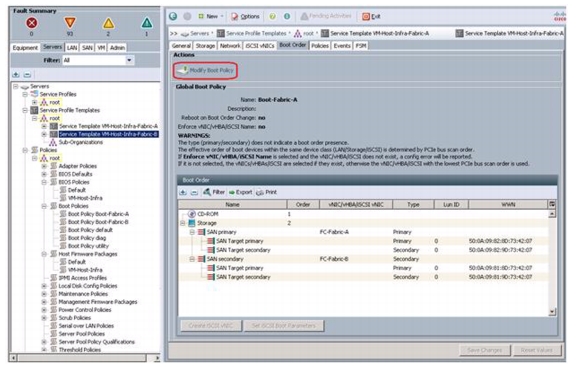Switch to the Equipment tab
Viewport: 576px width, 367px height.
point(25,47)
